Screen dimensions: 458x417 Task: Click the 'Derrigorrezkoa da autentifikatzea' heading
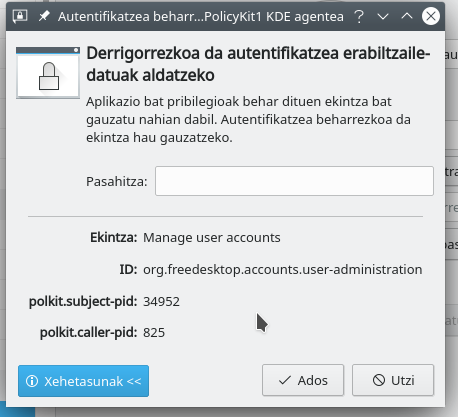pyautogui.click(x=258, y=64)
